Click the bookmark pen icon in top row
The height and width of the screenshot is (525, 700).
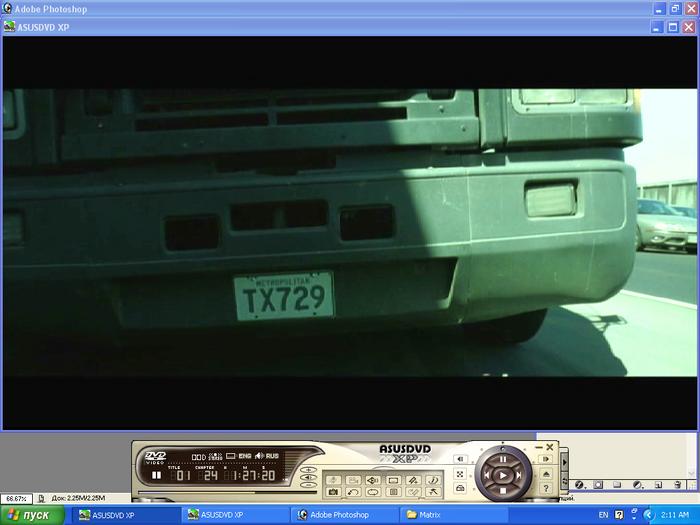(412, 480)
